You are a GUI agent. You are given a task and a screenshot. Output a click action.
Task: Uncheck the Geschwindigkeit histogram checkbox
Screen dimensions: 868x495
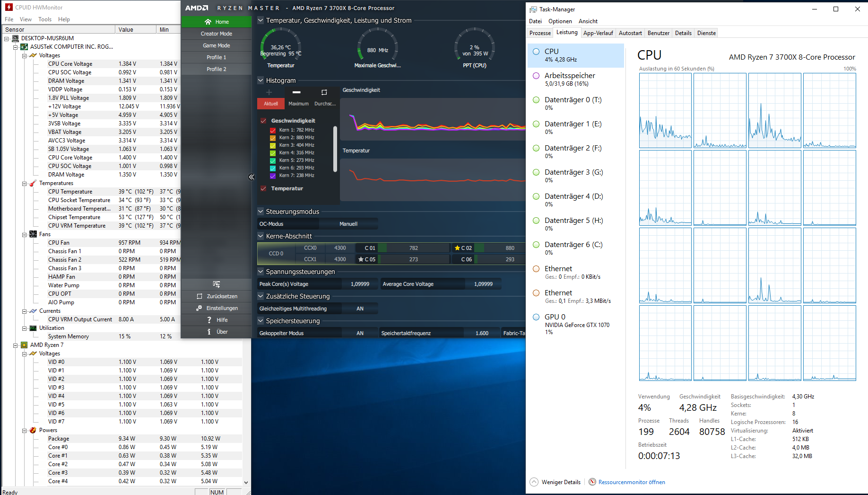pos(263,121)
